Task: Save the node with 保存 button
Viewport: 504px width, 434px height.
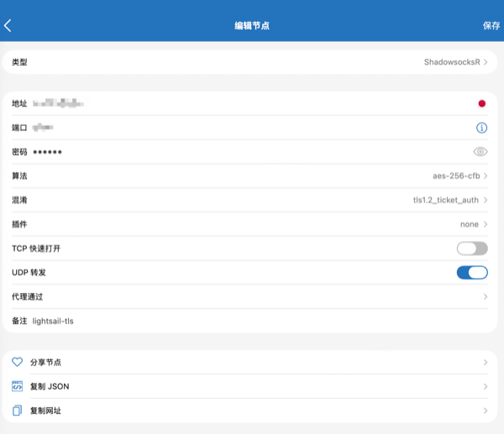Action: click(491, 25)
